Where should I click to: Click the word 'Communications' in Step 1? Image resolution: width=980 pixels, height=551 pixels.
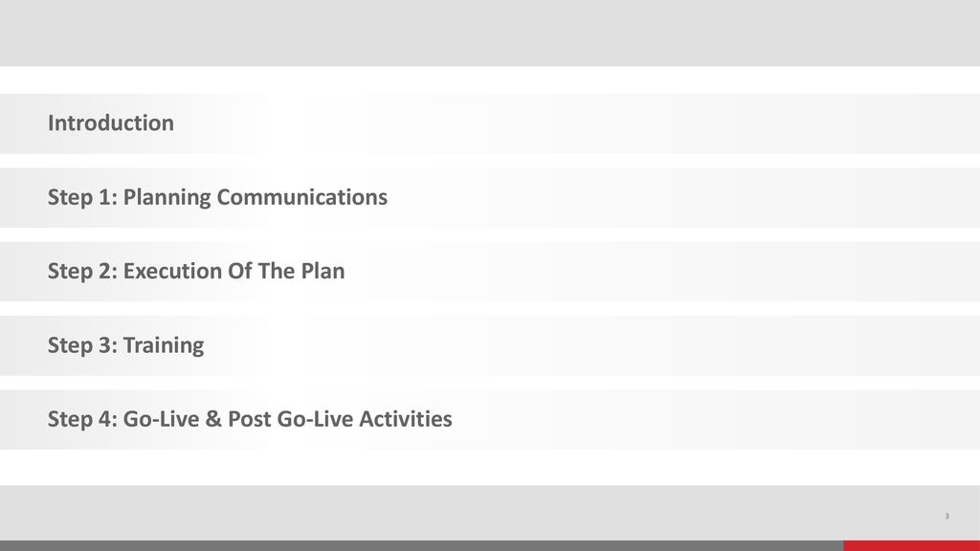(x=301, y=197)
